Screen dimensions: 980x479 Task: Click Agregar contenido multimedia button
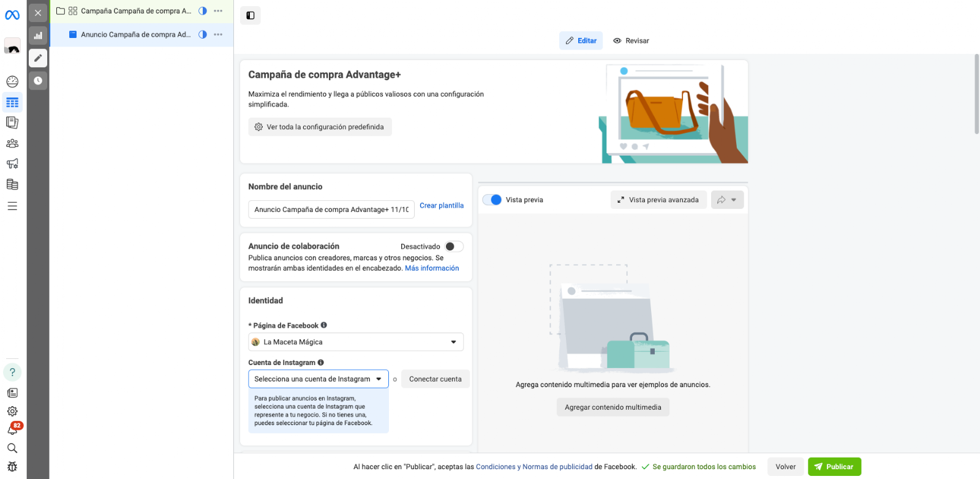pos(613,407)
